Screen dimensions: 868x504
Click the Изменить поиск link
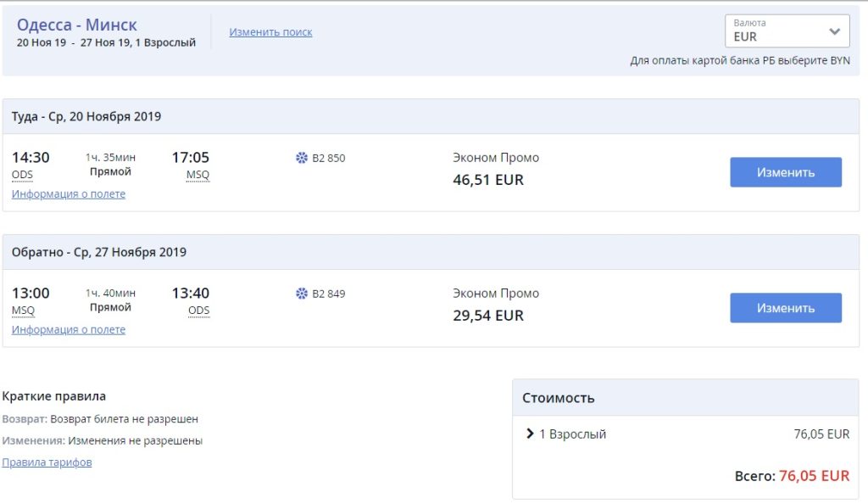[x=270, y=32]
